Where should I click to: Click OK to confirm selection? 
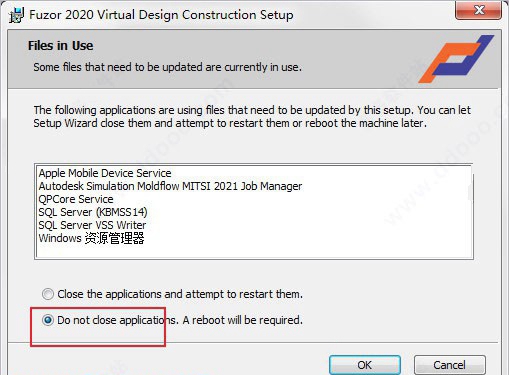point(365,365)
